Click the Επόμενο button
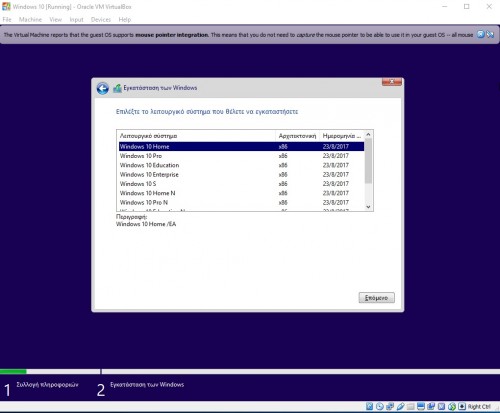Viewport: 500px width, 413px height. pyautogui.click(x=377, y=298)
